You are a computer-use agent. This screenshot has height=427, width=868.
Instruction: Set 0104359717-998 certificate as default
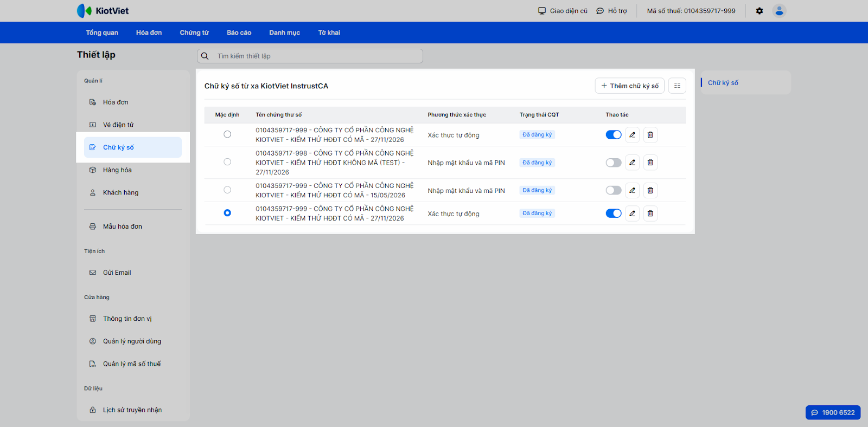tap(227, 162)
